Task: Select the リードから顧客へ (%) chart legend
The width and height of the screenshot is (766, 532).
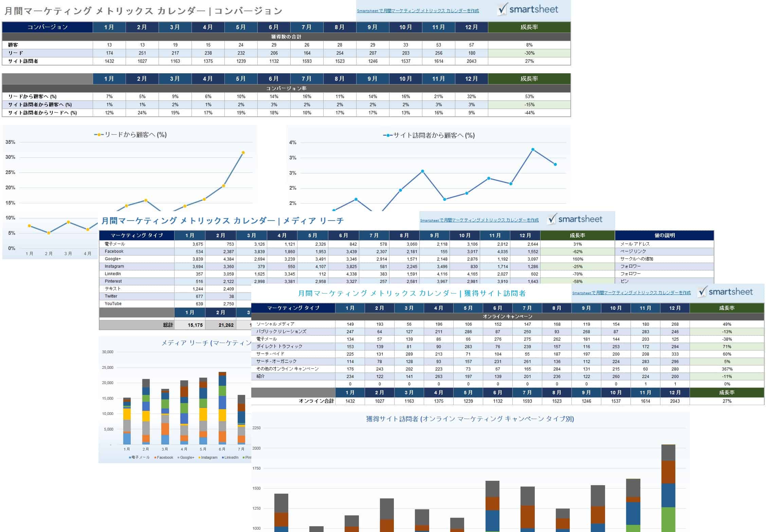Action: point(130,135)
